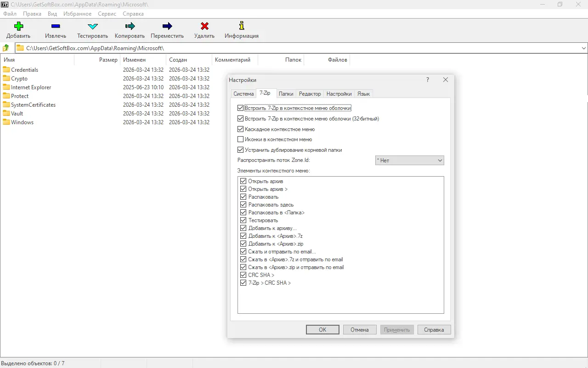This screenshot has width=588, height=368.
Task: Open the Сервис menu
Action: pyautogui.click(x=107, y=14)
